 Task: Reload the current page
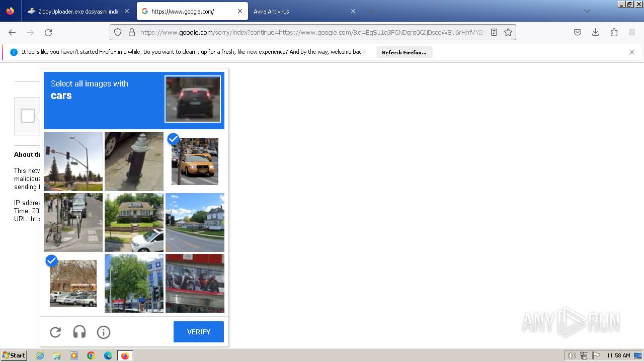48,32
